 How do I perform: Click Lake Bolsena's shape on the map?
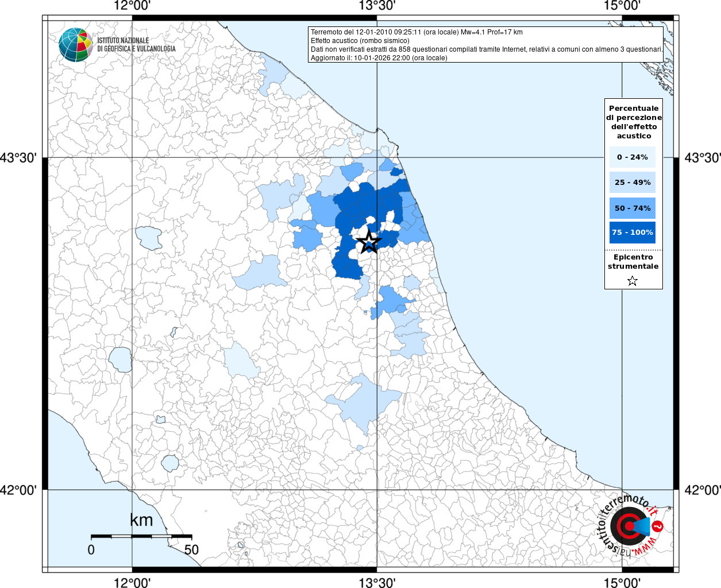[x=121, y=359]
